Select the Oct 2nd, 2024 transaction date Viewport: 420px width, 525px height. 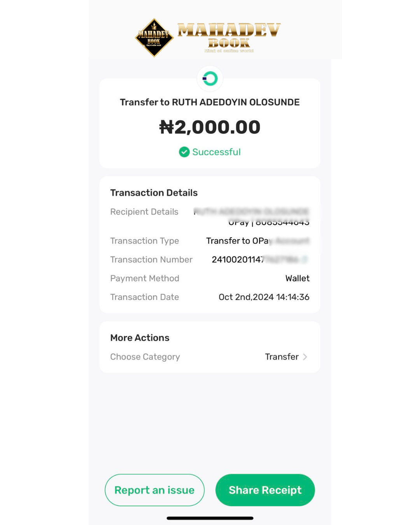pos(264,297)
